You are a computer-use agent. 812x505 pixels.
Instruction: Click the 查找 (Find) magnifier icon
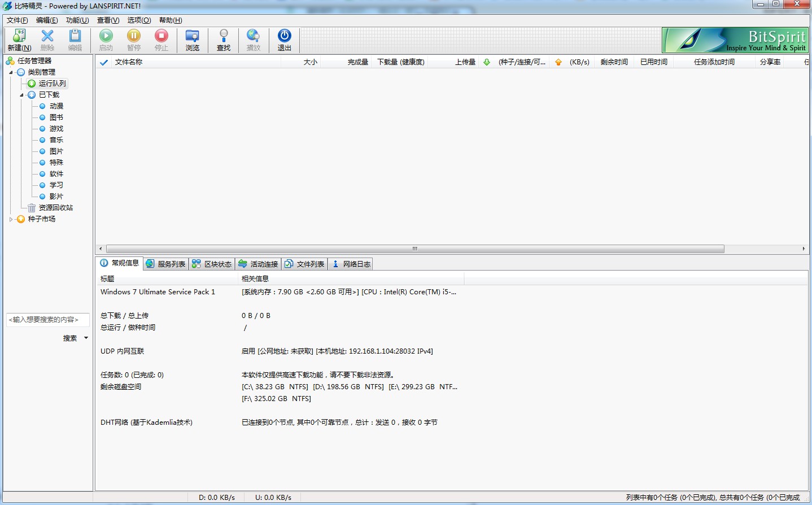click(x=224, y=37)
